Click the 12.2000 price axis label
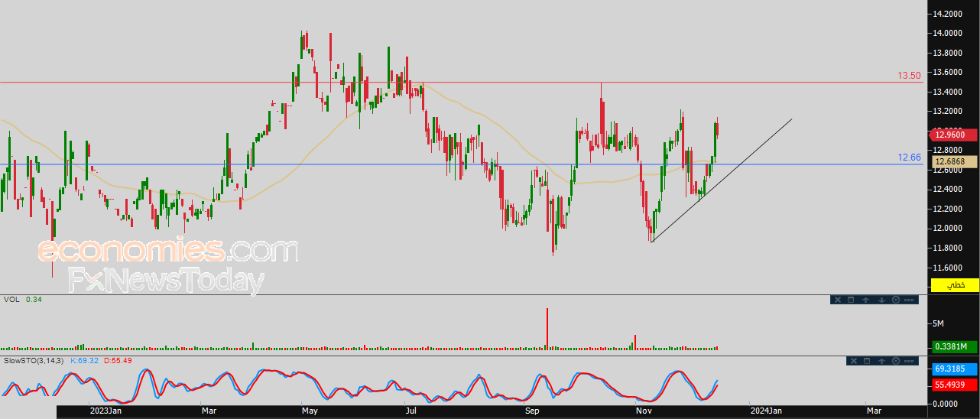The image size is (980, 419). [x=946, y=209]
